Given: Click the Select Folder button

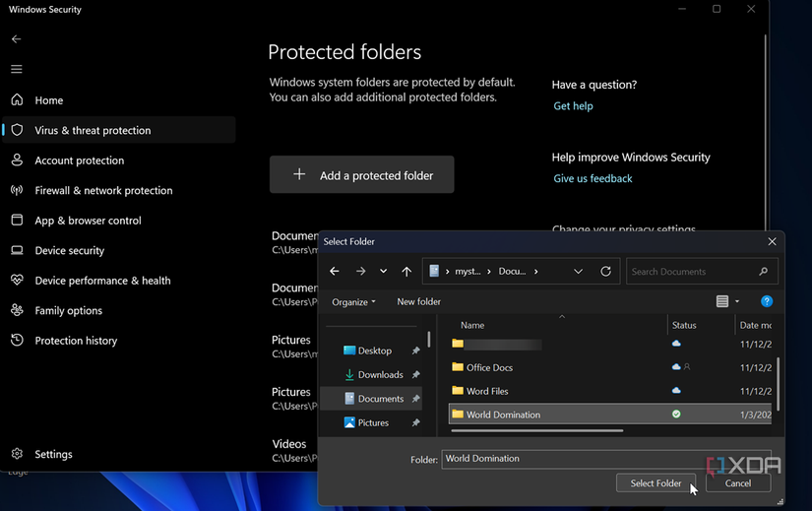Looking at the screenshot, I should (x=656, y=483).
